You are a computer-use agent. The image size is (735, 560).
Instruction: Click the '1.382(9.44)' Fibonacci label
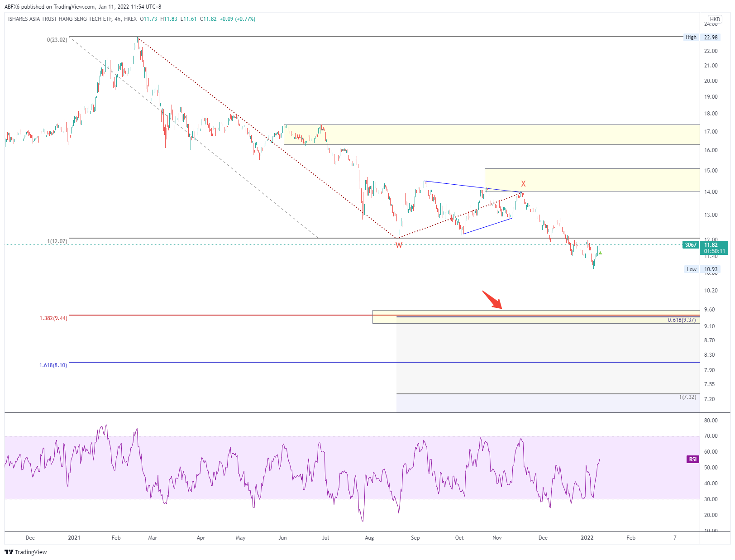(x=53, y=318)
